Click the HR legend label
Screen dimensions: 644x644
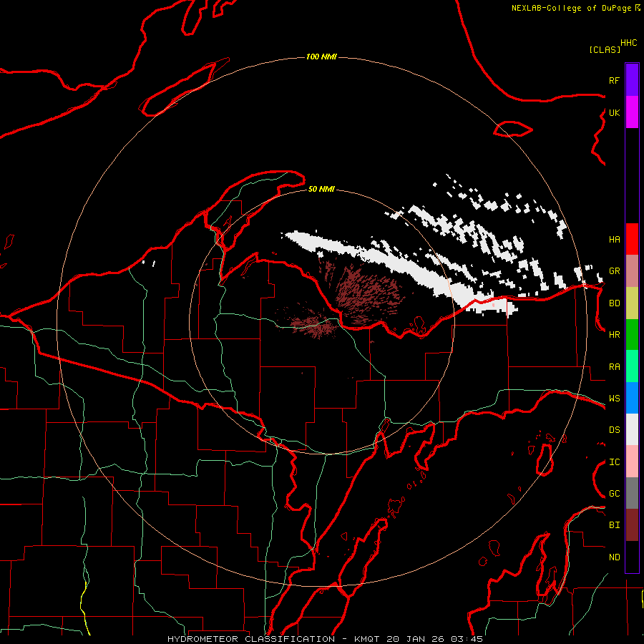click(x=614, y=335)
